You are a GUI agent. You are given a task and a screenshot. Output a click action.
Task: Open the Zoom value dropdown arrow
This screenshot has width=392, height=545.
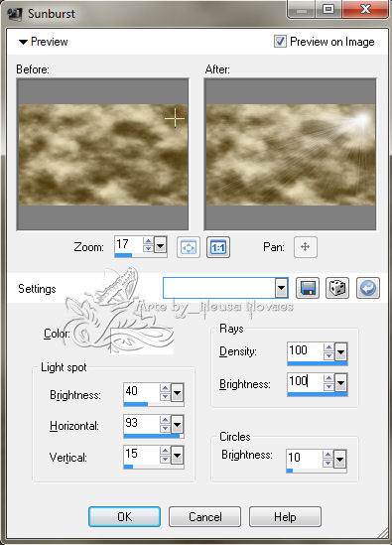click(160, 246)
